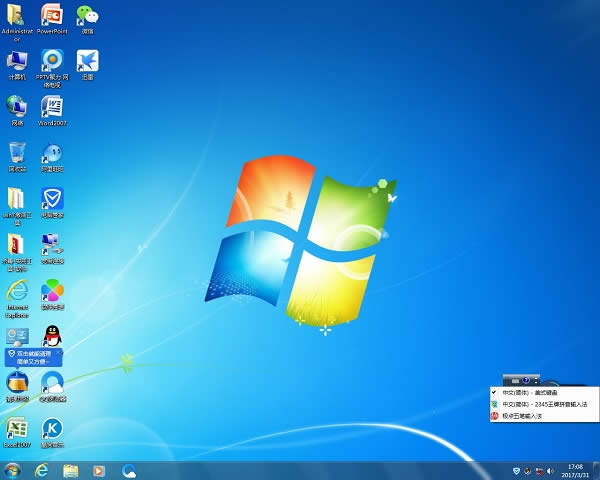Open the Xunlei (迅雷) bird icon
Viewport: 600px width, 480px height.
(x=88, y=61)
